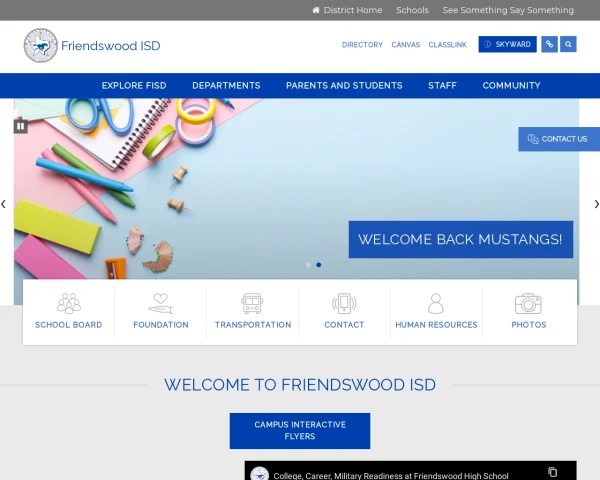Open the Foundation text link

pyautogui.click(x=161, y=325)
